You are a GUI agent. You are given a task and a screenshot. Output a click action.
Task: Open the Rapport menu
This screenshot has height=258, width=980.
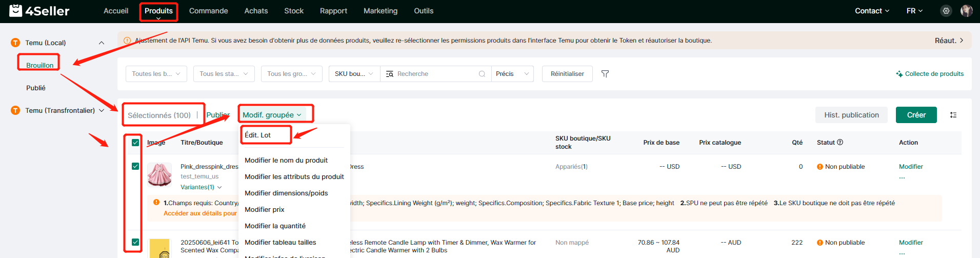pos(333,11)
